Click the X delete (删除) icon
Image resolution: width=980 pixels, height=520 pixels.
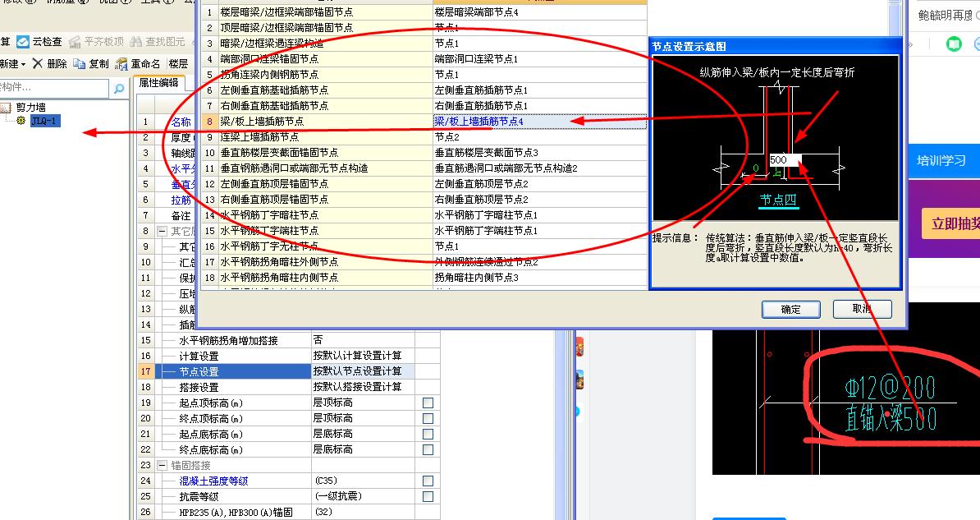click(x=38, y=63)
